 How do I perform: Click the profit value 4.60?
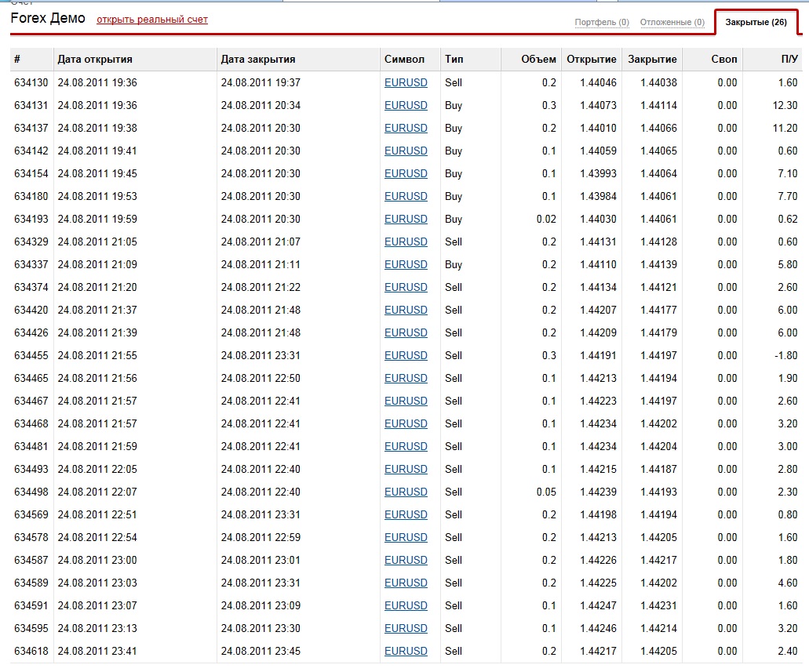click(x=788, y=583)
